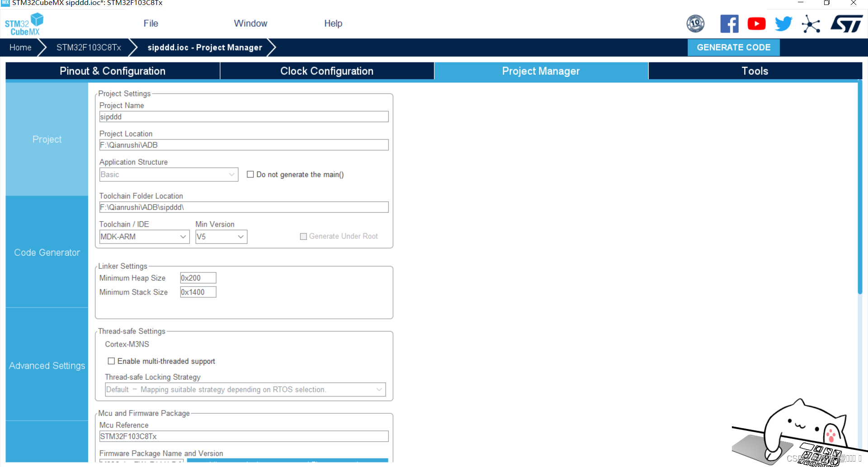Image resolution: width=868 pixels, height=467 pixels.
Task: Click the ST community network icon
Action: pyautogui.click(x=811, y=24)
